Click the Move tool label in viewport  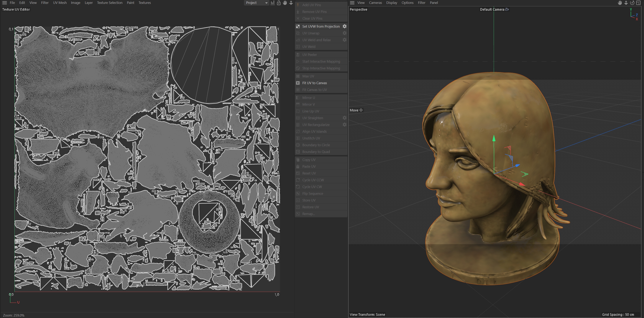point(354,110)
